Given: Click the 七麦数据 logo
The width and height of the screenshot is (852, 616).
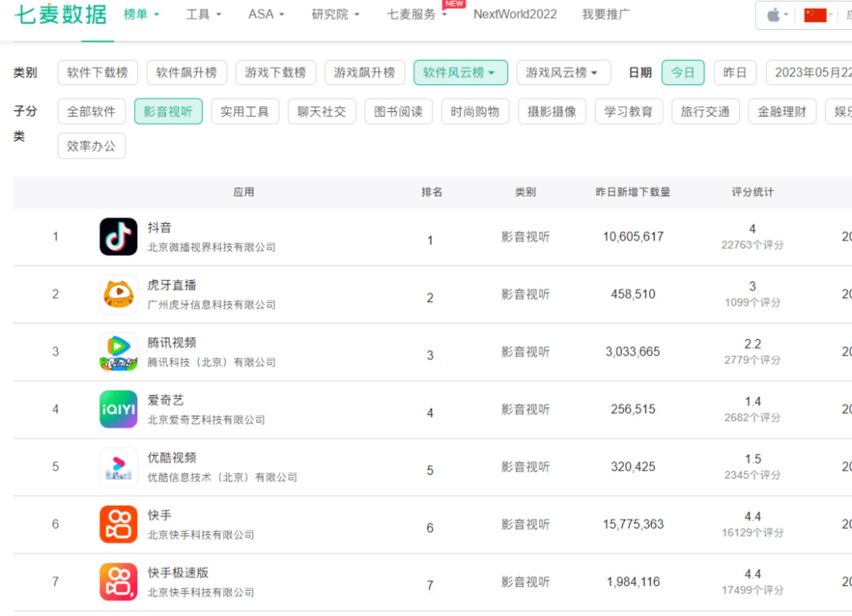Looking at the screenshot, I should click(60, 15).
